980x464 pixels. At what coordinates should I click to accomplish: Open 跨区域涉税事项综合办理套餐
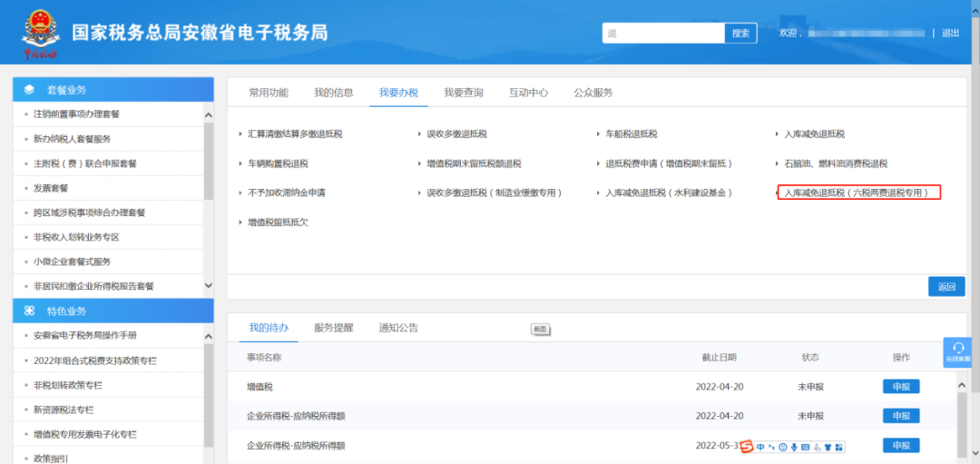pyautogui.click(x=89, y=212)
